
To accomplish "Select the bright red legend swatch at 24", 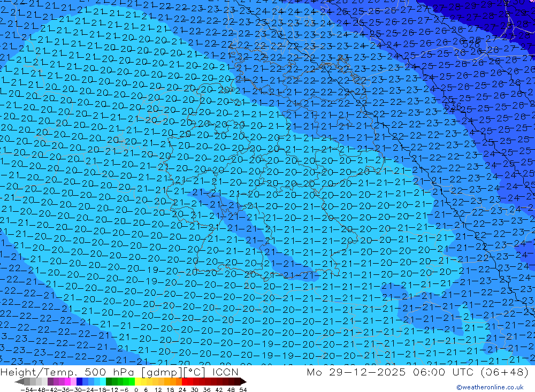I will (185, 382).
